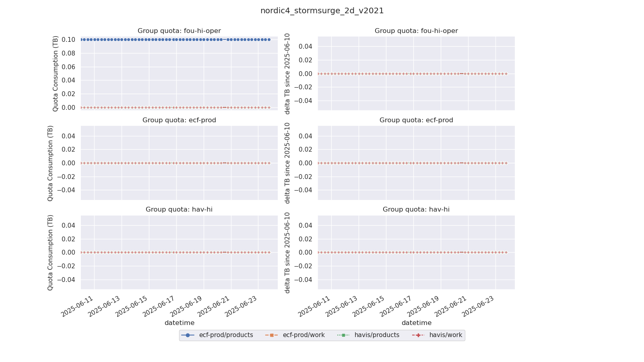The width and height of the screenshot is (644, 362).
Task: Click the 2025-06-13 date tick under the left column
Action: 105,306
